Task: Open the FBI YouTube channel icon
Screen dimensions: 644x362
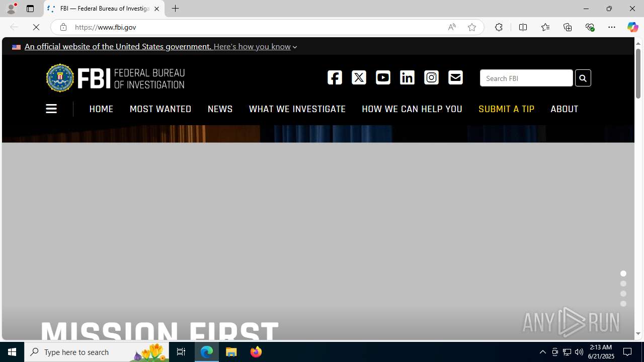Action: click(383, 77)
